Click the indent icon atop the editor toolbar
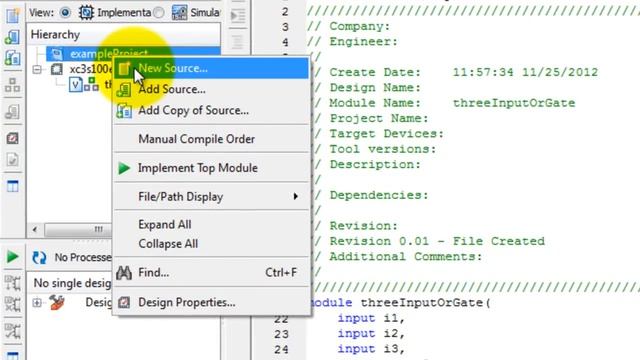This screenshot has width=640, height=360. click(238, 16)
